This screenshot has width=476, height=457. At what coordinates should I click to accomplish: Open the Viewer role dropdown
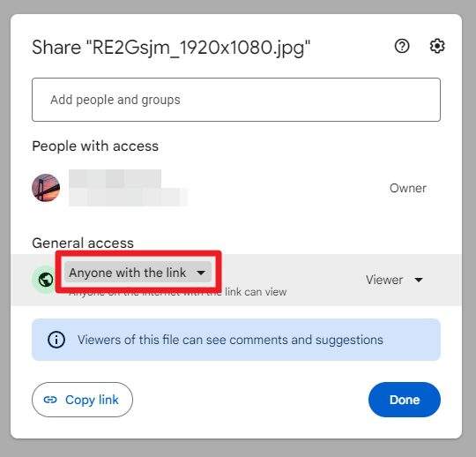(x=394, y=280)
